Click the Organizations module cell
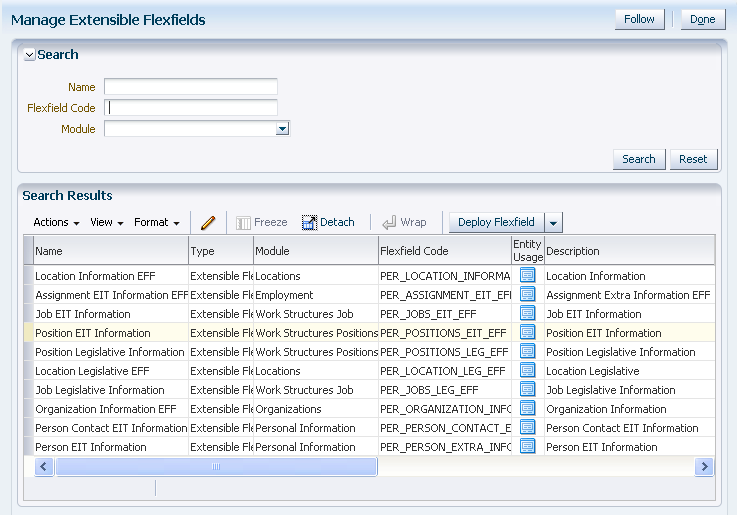 coord(316,409)
